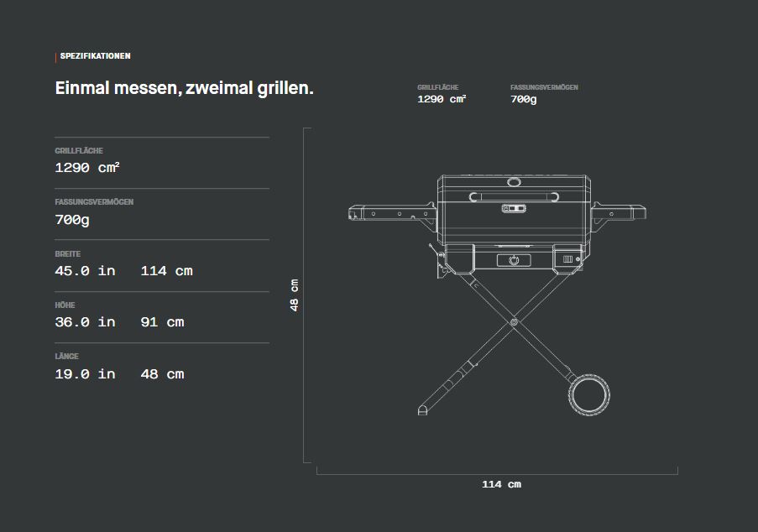
Task: Click the power knob on the grill base
Action: 514,260
